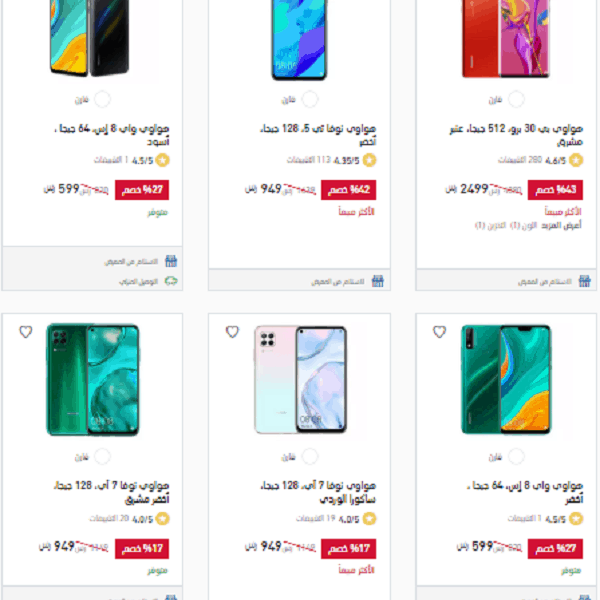Favorite the Sakura pink Nova 7i phone
This screenshot has height=600, width=600.
click(x=232, y=332)
